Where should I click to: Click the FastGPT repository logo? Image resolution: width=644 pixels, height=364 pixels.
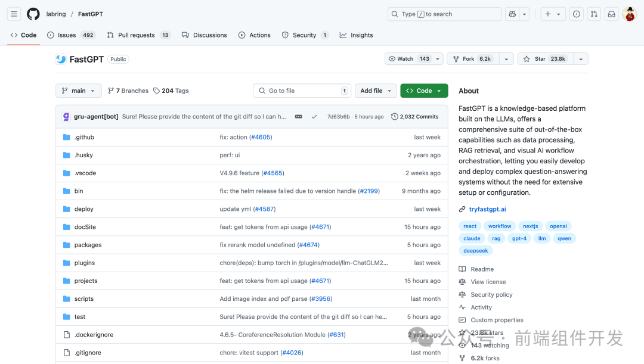click(x=61, y=59)
